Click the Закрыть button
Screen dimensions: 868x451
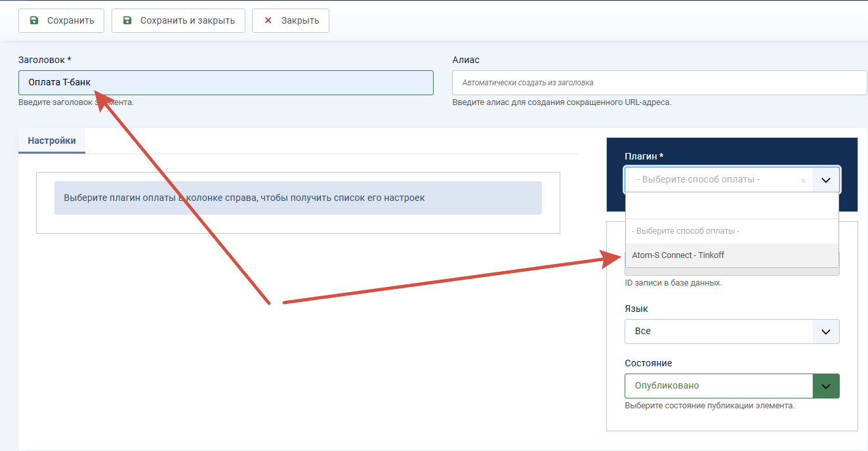point(290,20)
